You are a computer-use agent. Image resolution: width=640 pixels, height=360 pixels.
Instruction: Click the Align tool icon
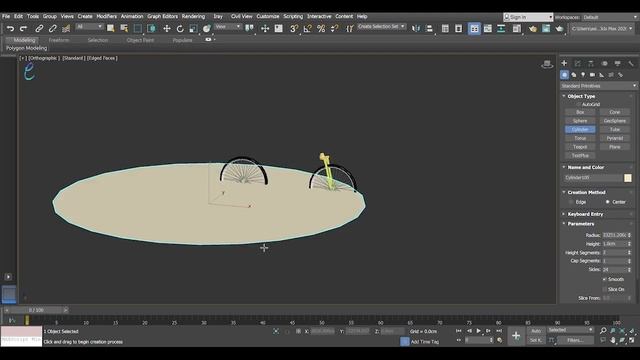pyautogui.click(x=429, y=29)
